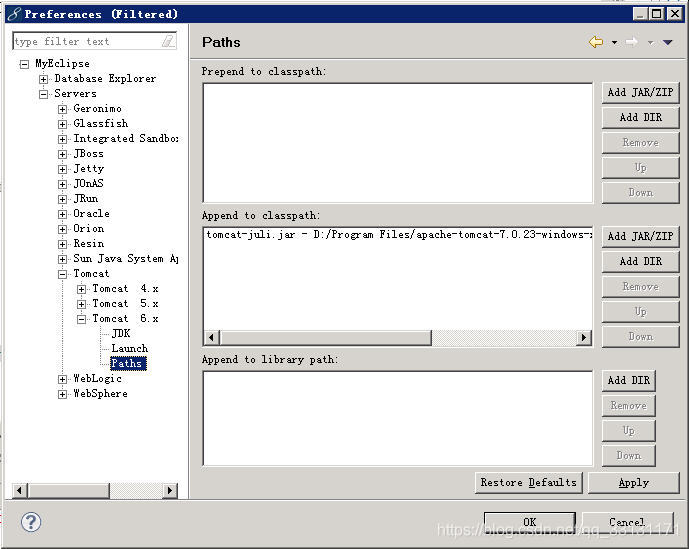Viewport: 689px width, 549px height.
Task: Expand the Glassfish server node
Action: coord(62,124)
